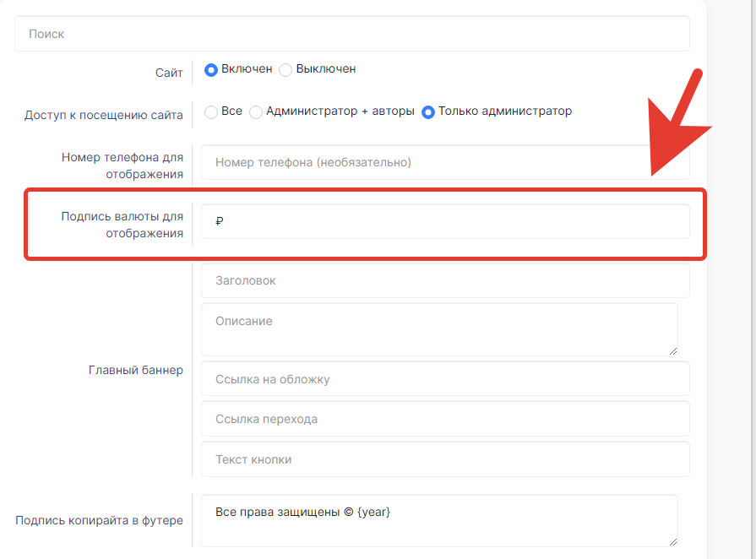
Task: Click the Поиск search field
Action: (x=352, y=34)
